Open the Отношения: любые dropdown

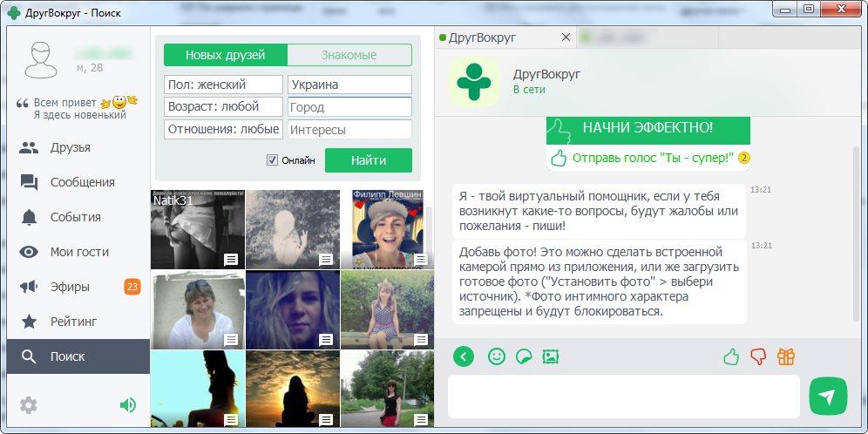224,130
